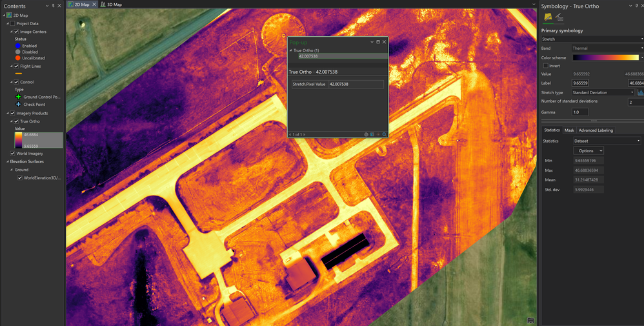
Task: Click the Stretch.Pixel Value 42.007538 cell
Action: pyautogui.click(x=356, y=85)
